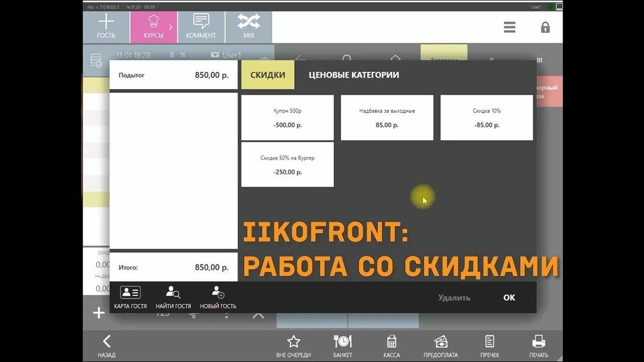Screen dimensions: 644x362
Task: Open the Коммент. comment button
Action: [x=201, y=27]
